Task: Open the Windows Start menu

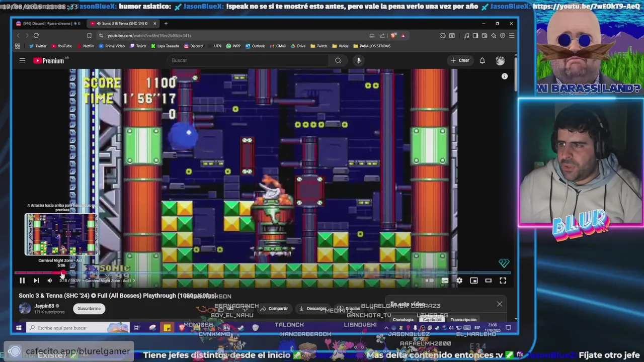Action: tap(19, 328)
